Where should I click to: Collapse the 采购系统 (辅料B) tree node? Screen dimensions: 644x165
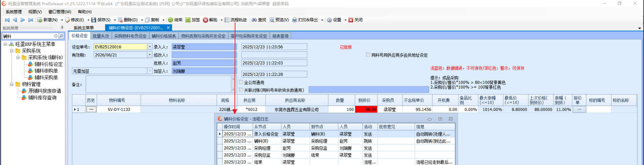18,57
